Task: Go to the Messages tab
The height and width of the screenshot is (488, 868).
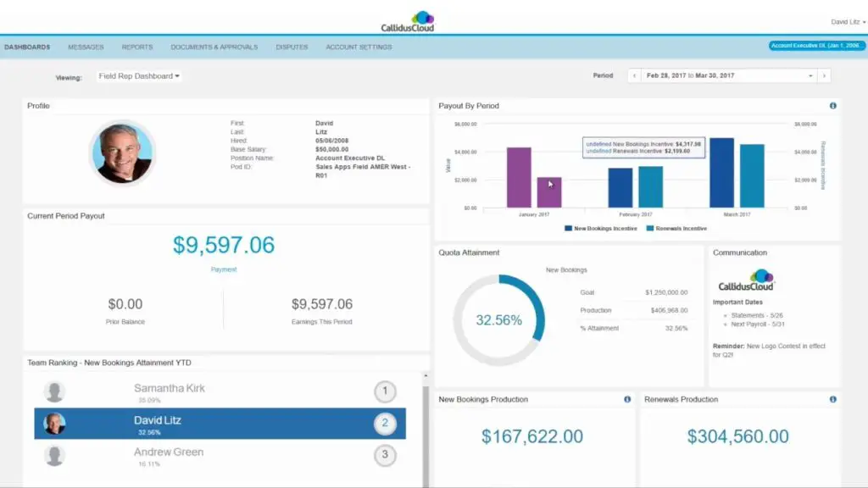Action: pos(86,47)
